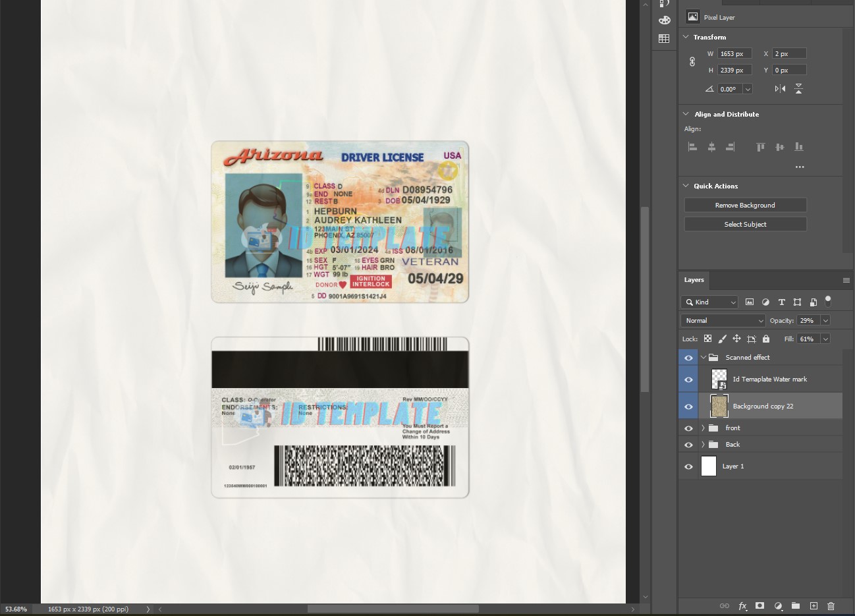The width and height of the screenshot is (855, 616).
Task: Click the Remove Background button
Action: tap(745, 205)
